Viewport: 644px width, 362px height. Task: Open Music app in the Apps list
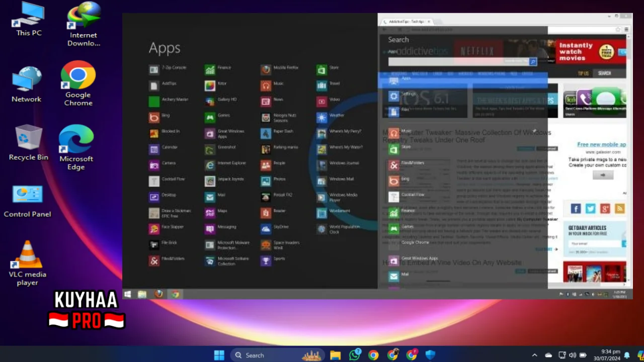(272, 84)
